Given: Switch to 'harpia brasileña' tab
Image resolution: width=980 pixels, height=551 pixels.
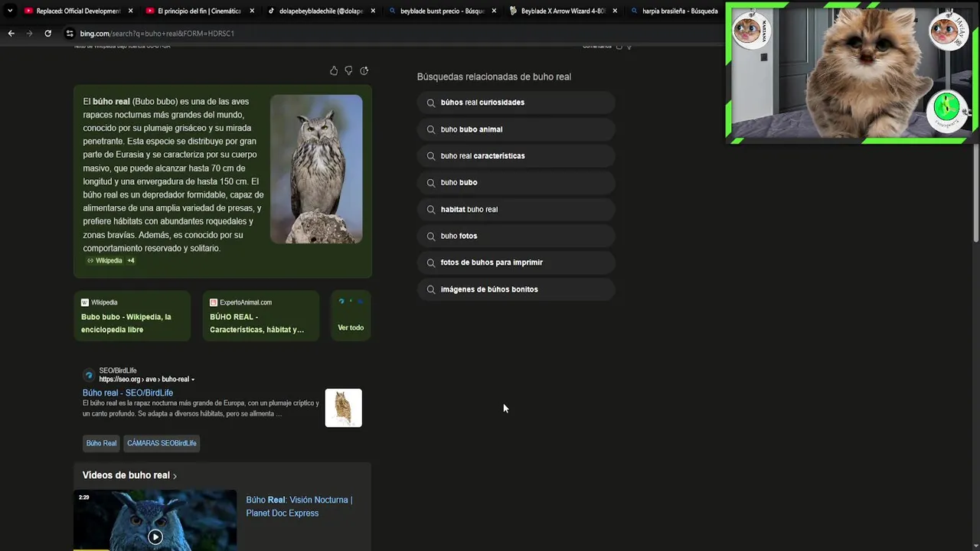Looking at the screenshot, I should click(x=674, y=11).
